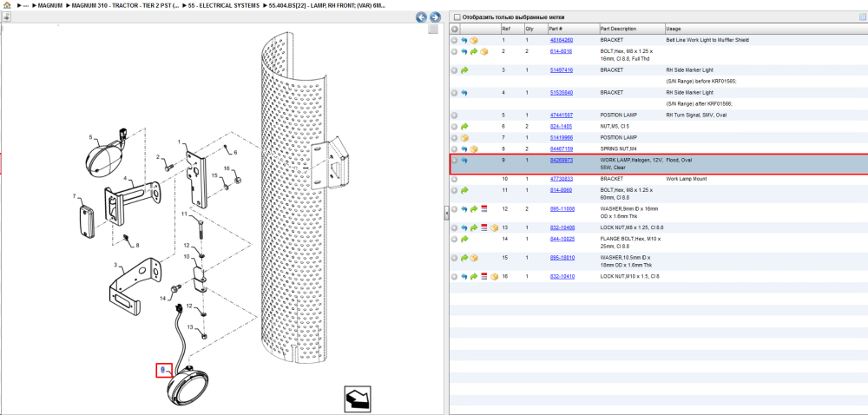Viewport: 868px width, 415px height.
Task: Open the tool icon above the diagram
Action: click(x=7, y=17)
